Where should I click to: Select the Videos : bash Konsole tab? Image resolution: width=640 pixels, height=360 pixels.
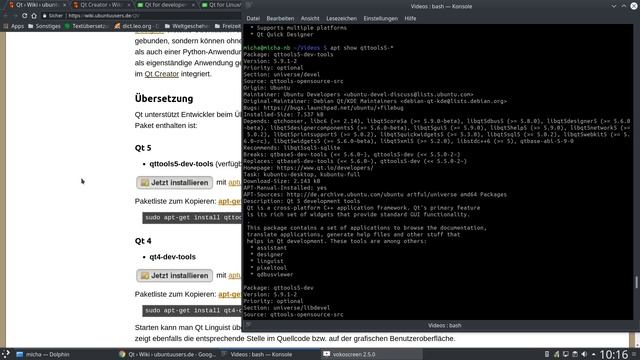point(444,325)
